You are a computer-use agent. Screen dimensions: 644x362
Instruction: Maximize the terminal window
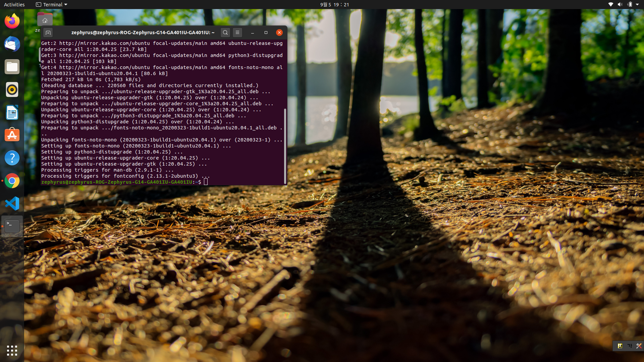(x=266, y=33)
